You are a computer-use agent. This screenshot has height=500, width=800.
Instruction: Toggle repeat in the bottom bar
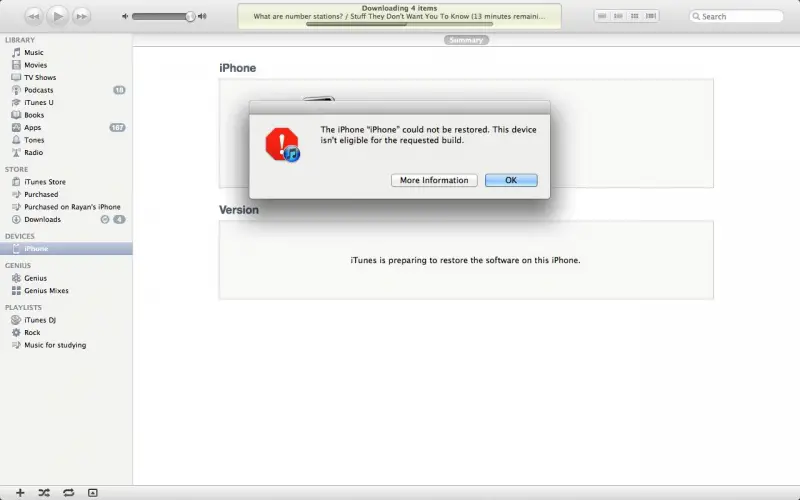pyautogui.click(x=68, y=492)
